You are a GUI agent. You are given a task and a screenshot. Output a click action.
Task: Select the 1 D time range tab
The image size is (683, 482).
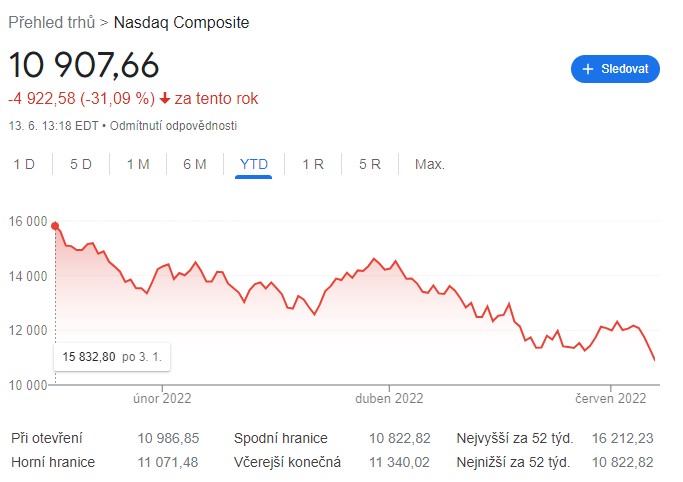[x=24, y=164]
